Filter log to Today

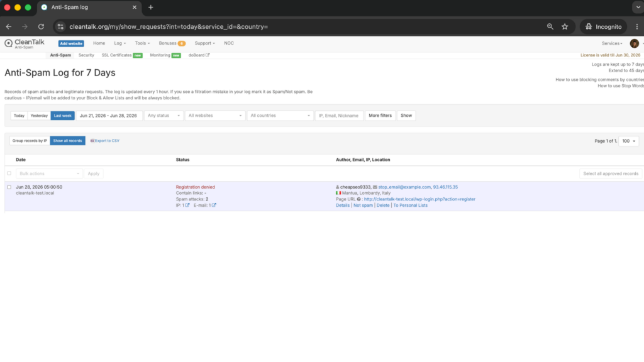click(x=19, y=116)
